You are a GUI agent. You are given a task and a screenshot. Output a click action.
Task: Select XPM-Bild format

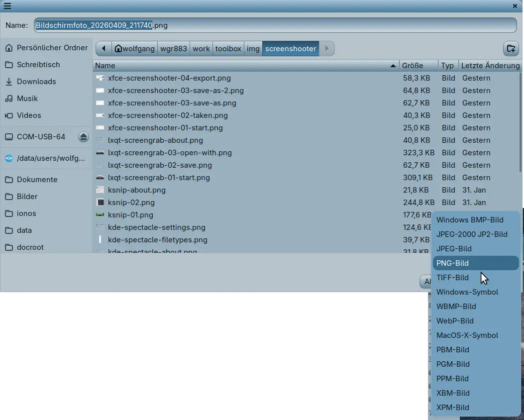point(476,407)
